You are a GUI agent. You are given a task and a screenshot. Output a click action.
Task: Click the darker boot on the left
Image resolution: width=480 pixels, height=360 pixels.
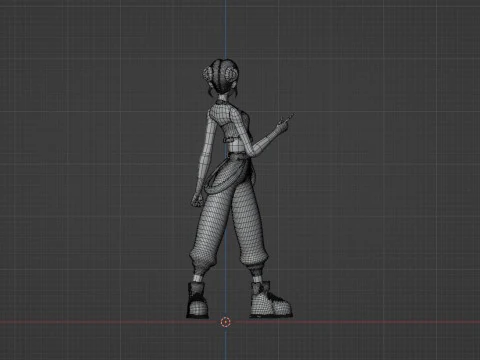point(197,300)
